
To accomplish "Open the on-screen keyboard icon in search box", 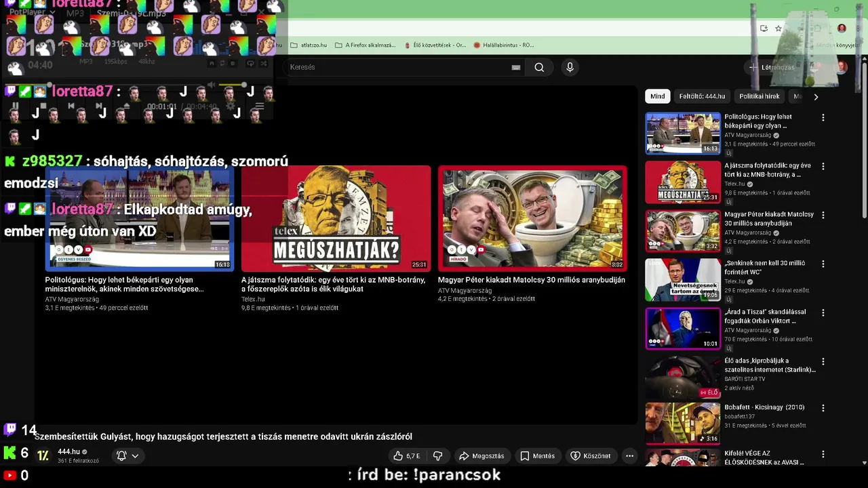I will click(x=516, y=67).
